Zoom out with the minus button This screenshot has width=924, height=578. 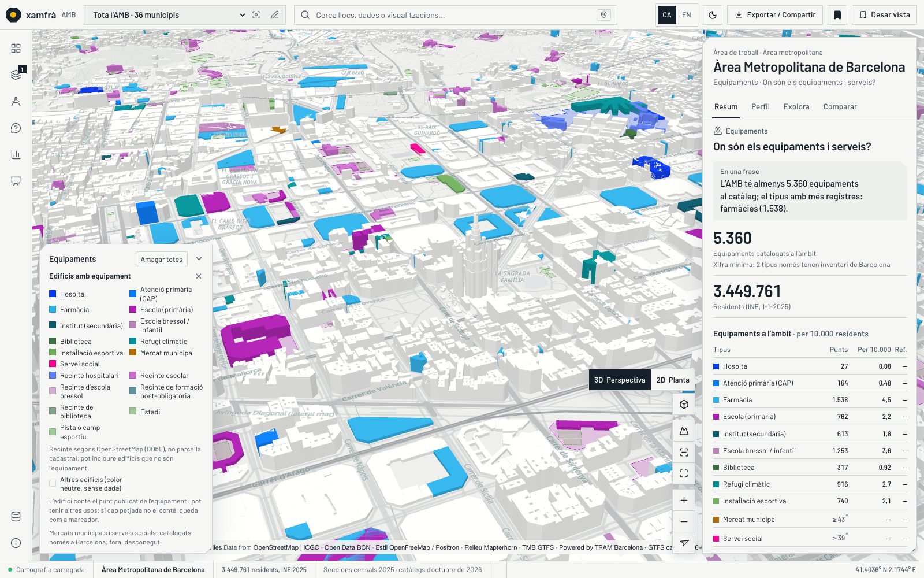[x=684, y=522]
